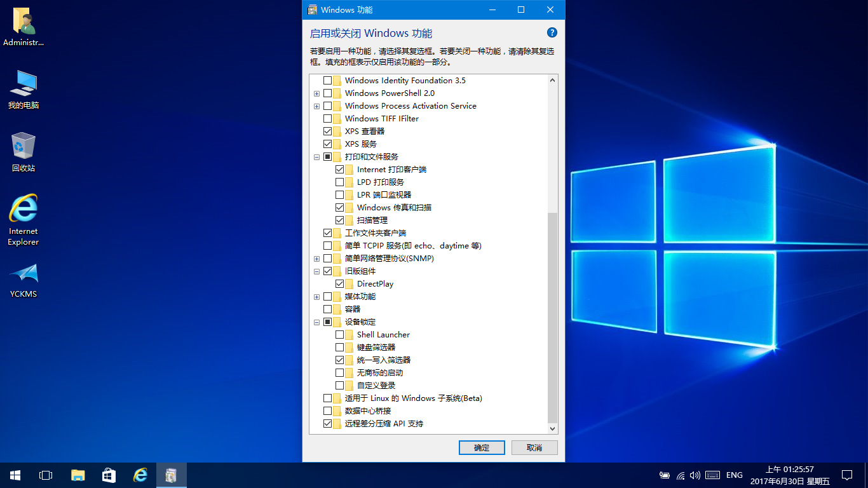This screenshot has width=868, height=488.
Task: Open the Action Center notification icon
Action: (847, 475)
